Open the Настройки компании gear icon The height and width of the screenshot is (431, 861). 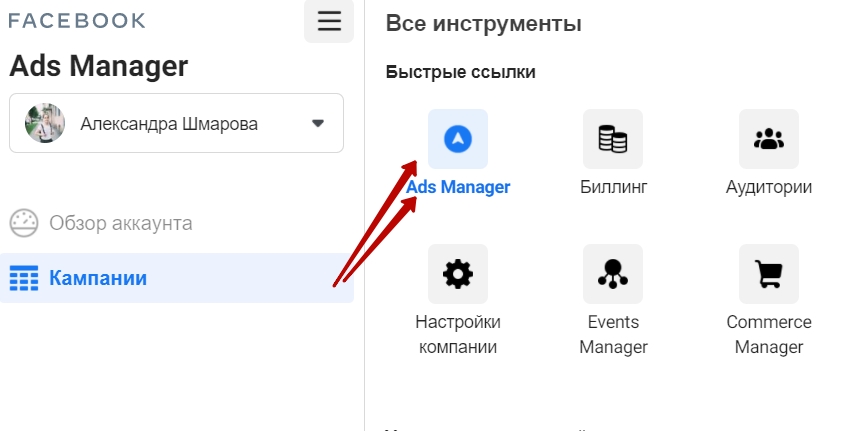click(x=458, y=274)
